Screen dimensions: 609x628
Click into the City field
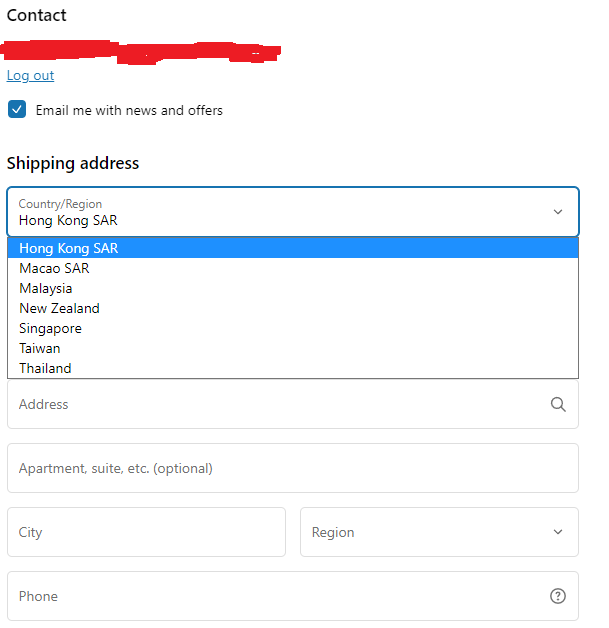point(146,532)
